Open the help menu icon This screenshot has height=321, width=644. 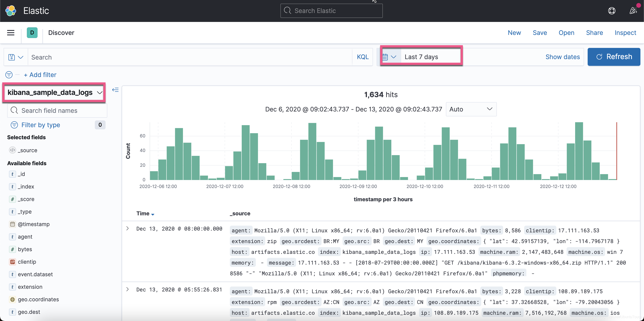pos(612,11)
